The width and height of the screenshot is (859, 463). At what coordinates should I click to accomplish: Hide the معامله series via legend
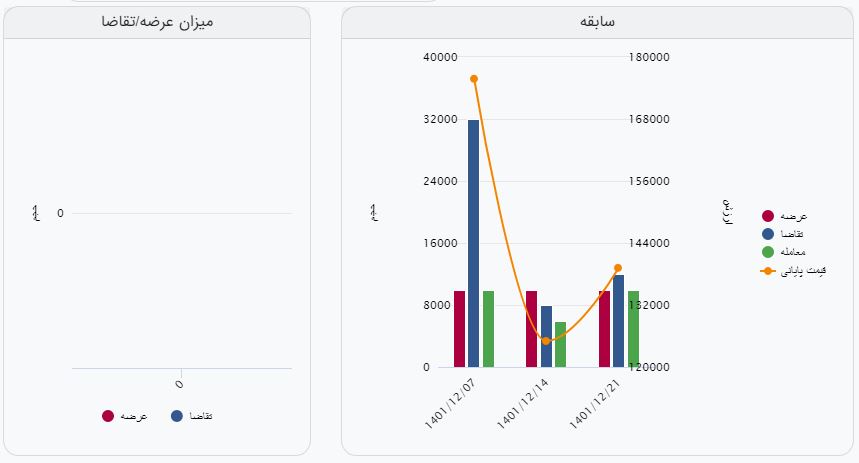[785, 251]
